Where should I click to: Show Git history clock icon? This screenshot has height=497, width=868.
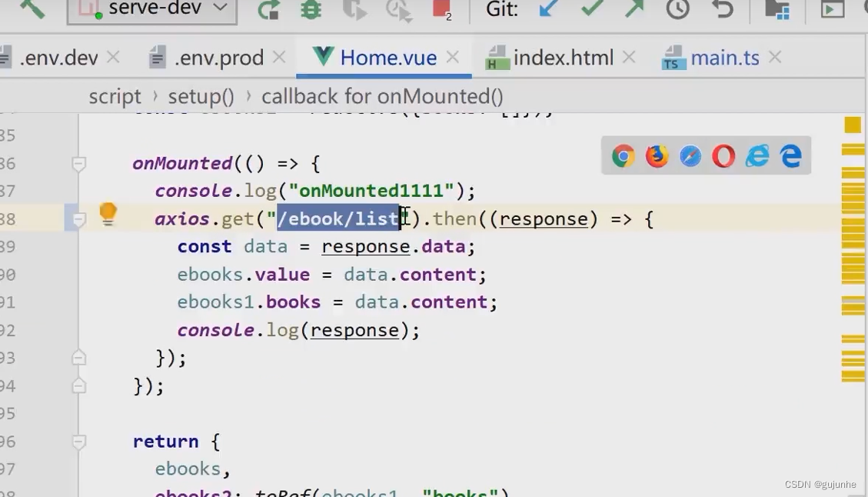[677, 9]
